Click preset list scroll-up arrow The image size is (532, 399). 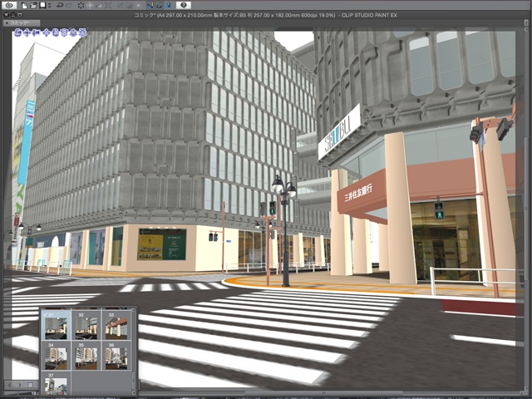134,310
